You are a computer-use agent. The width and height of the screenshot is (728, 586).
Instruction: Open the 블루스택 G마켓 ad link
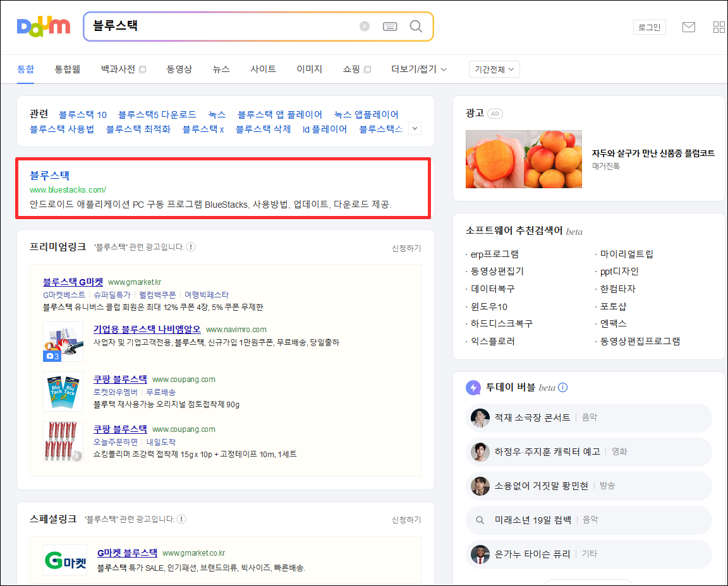pos(73,282)
